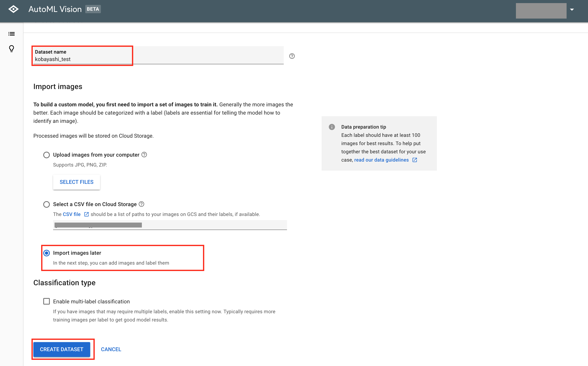Click 'In the next step' description text

tap(111, 263)
